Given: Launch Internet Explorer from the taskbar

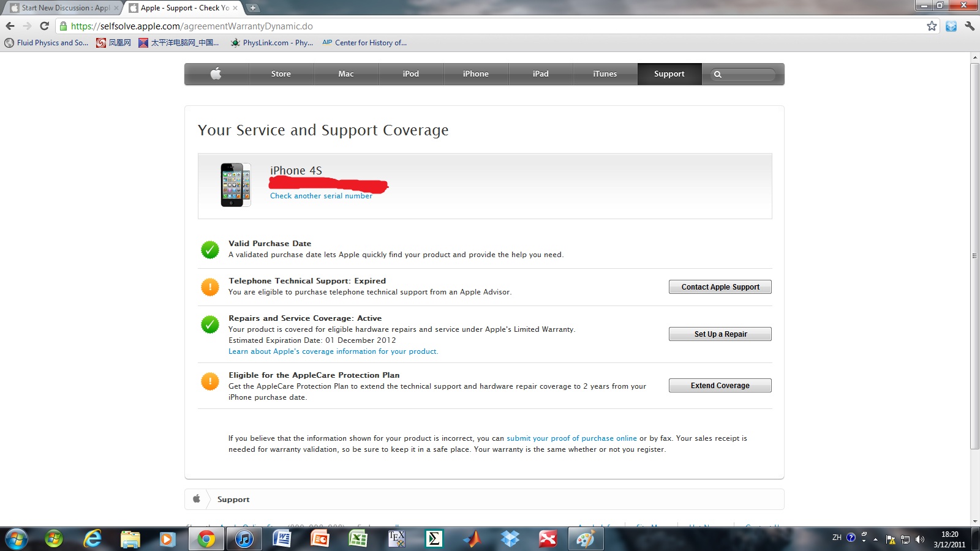Looking at the screenshot, I should click(x=92, y=539).
